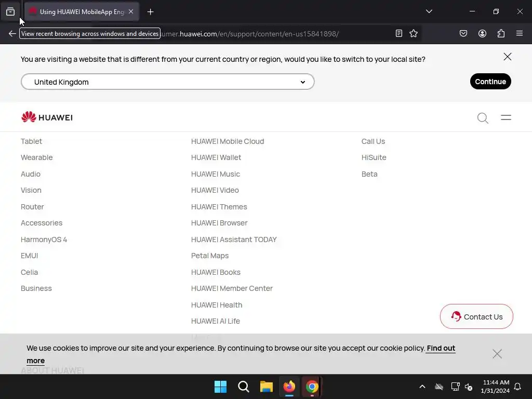The width and height of the screenshot is (532, 399).
Task: Go back with the browser back arrow
Action: 12,34
